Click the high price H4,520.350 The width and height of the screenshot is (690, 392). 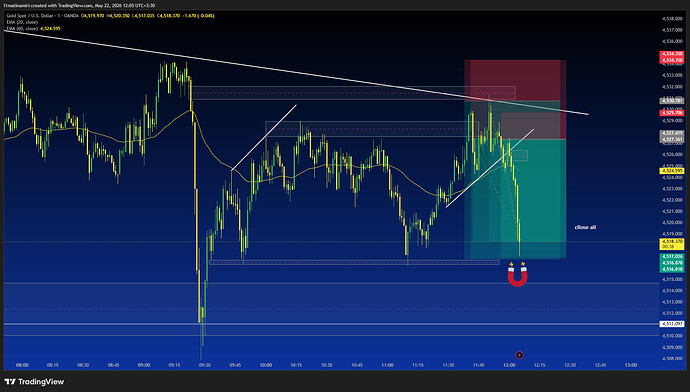click(x=118, y=16)
